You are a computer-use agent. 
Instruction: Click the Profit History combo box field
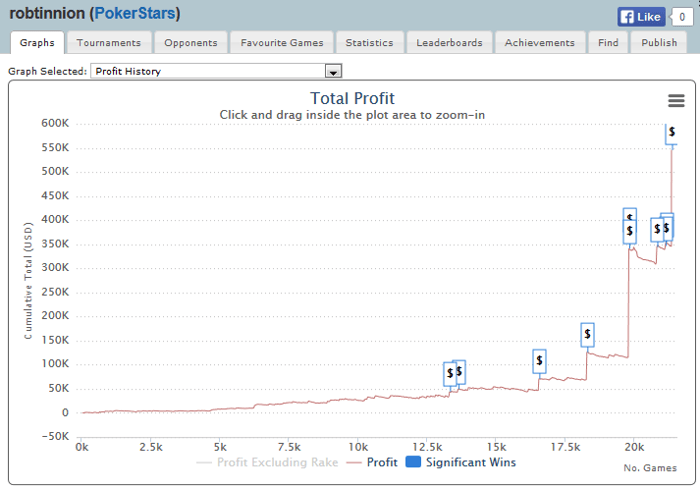point(216,71)
